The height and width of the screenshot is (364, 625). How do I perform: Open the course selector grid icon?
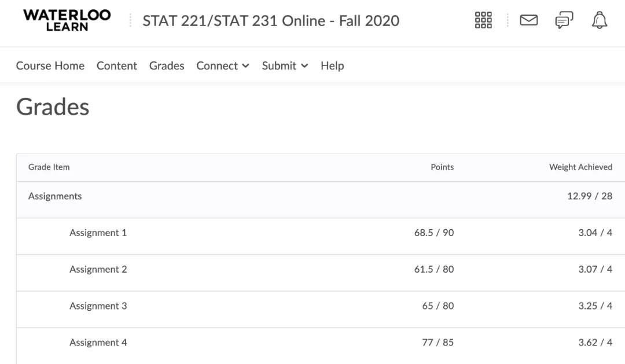click(x=483, y=21)
